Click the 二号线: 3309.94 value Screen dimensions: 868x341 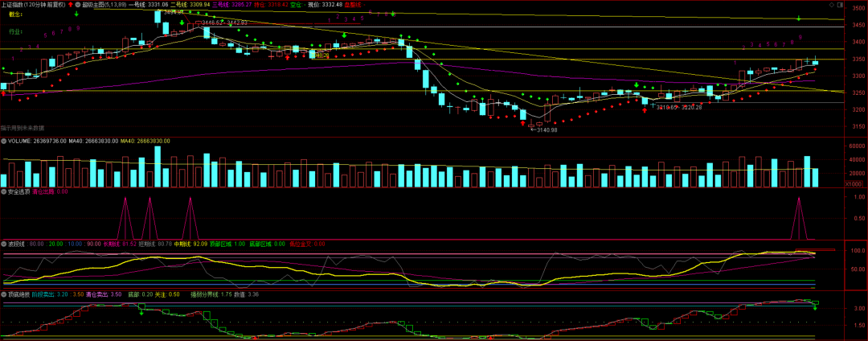(190, 5)
